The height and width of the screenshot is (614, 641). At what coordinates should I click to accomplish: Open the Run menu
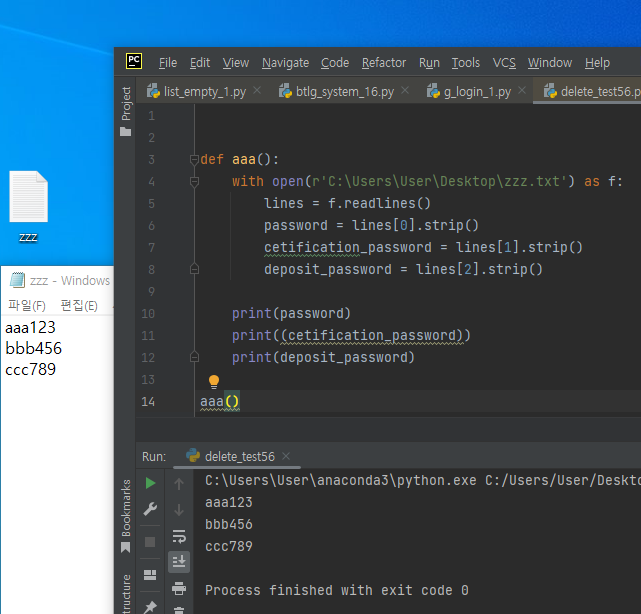pos(429,63)
